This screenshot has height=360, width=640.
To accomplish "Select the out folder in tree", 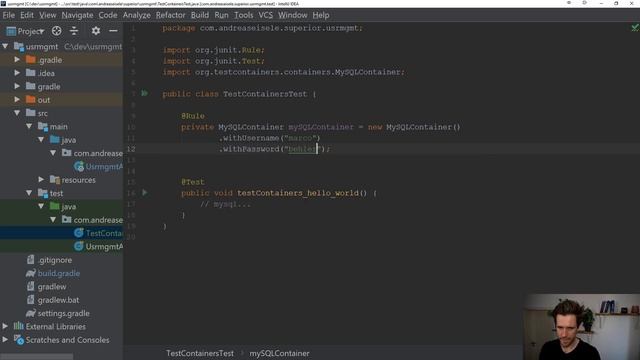I will (44, 100).
